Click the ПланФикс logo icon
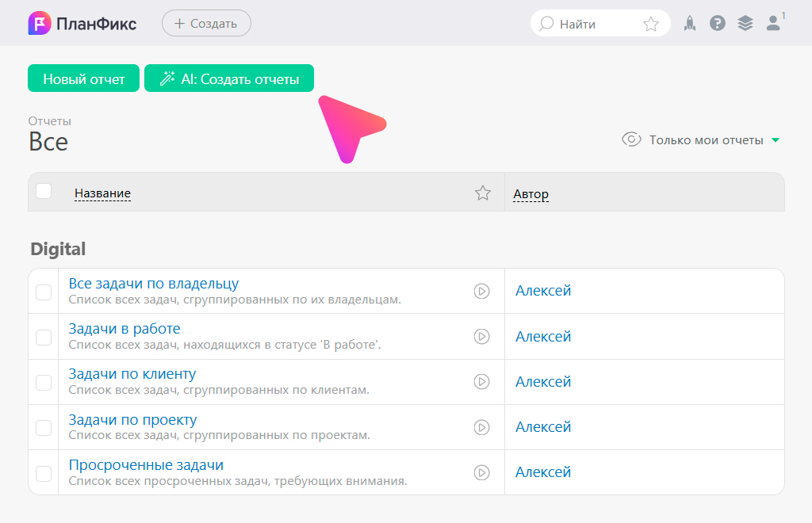 [x=39, y=24]
